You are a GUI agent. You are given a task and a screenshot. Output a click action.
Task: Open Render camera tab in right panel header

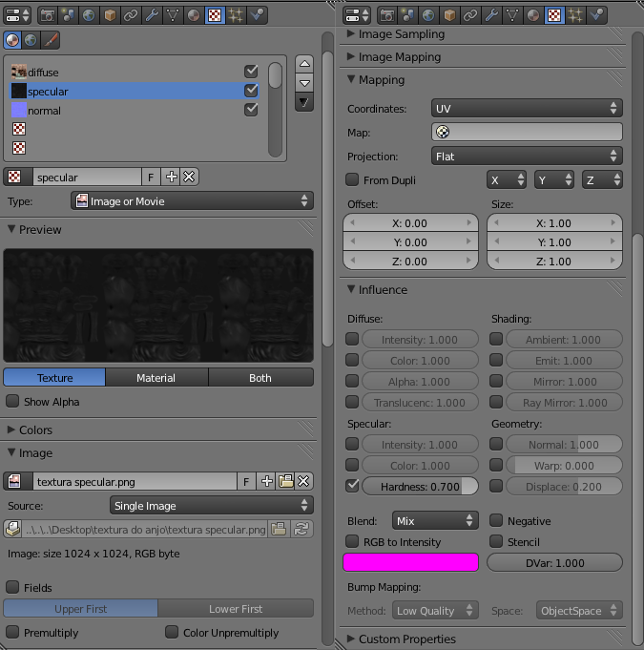(387, 16)
